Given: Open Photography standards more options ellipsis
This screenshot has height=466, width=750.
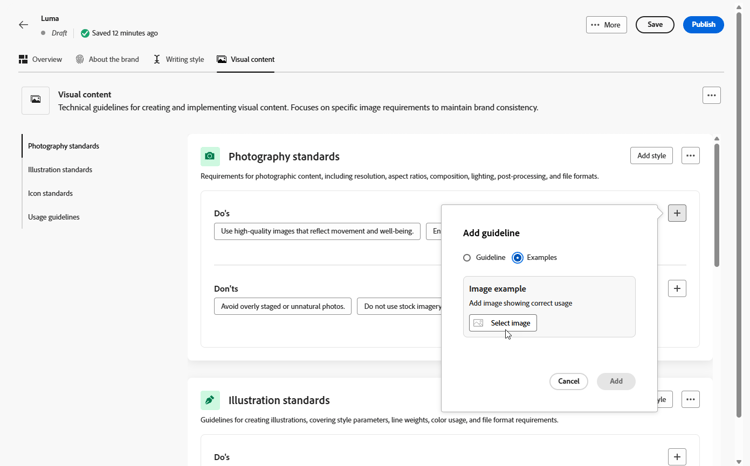Looking at the screenshot, I should pyautogui.click(x=690, y=156).
